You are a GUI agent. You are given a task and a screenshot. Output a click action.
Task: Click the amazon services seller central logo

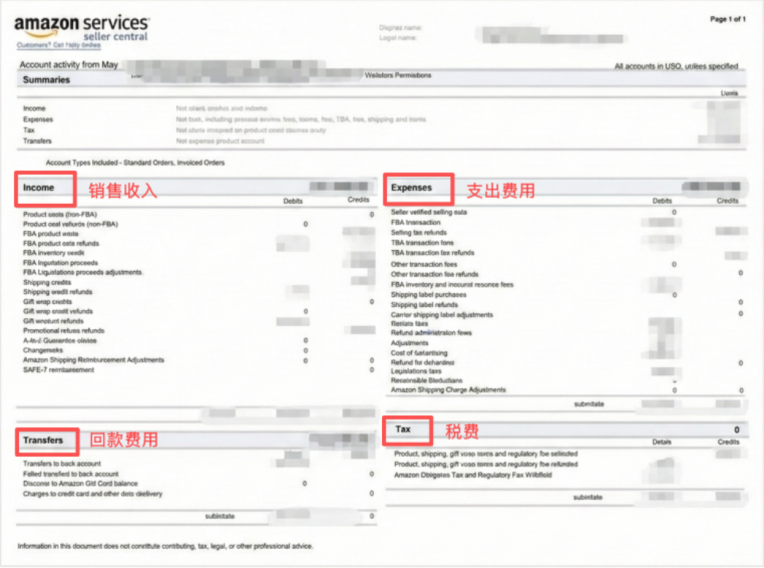click(83, 27)
